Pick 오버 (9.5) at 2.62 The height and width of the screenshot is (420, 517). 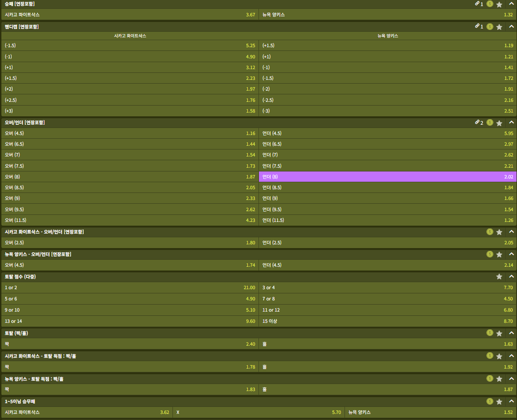[130, 209]
